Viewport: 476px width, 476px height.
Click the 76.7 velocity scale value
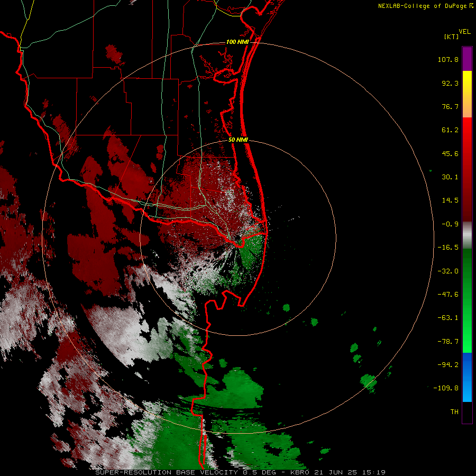tap(450, 106)
